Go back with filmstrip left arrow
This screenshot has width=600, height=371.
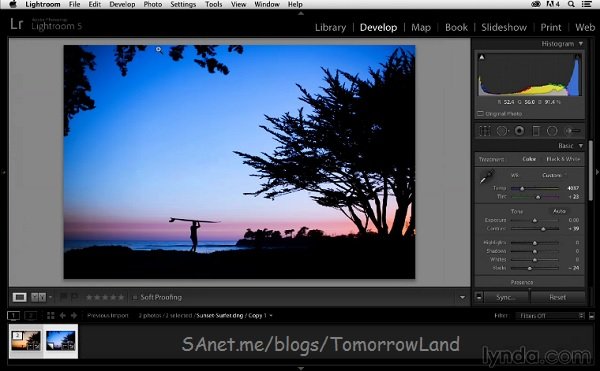pos(62,316)
